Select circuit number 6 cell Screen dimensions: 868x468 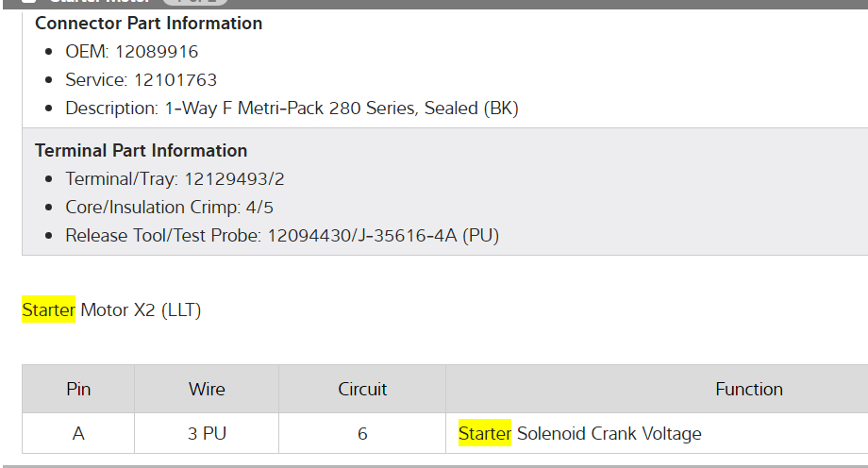pyautogui.click(x=362, y=434)
